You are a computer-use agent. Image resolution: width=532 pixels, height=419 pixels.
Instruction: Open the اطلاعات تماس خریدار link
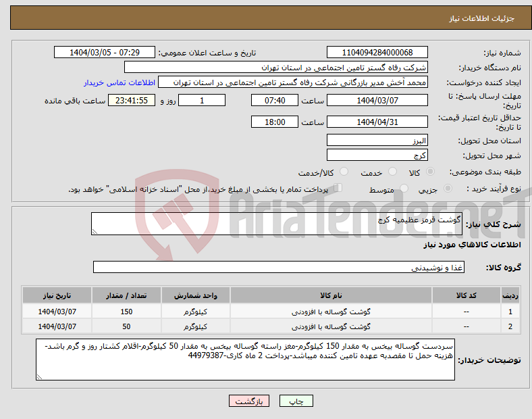click(x=119, y=82)
